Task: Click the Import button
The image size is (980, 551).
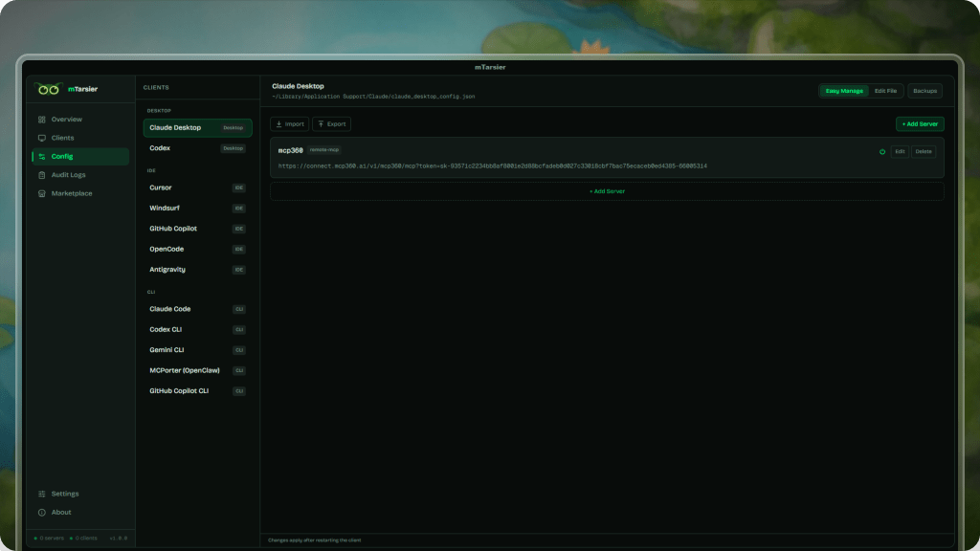Action: [289, 124]
